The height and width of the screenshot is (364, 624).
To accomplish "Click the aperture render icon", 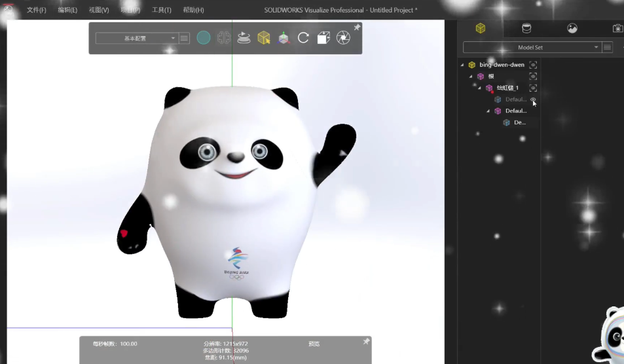I will (343, 38).
